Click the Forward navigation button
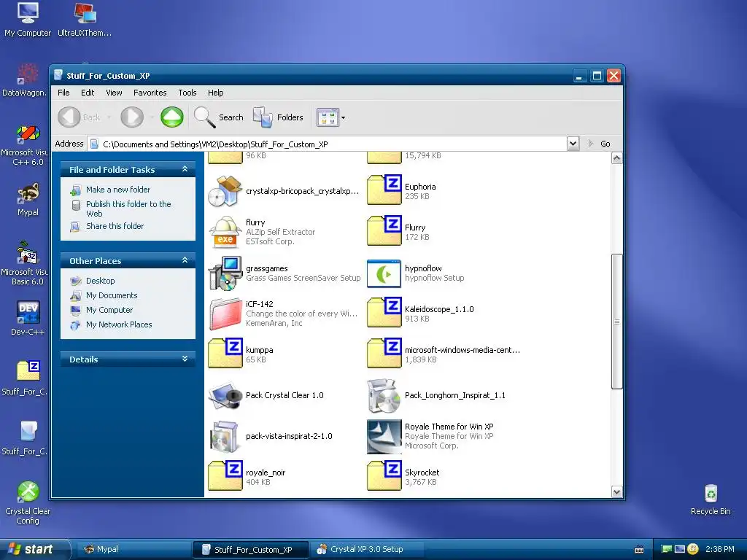This screenshot has height=560, width=747. [x=132, y=117]
